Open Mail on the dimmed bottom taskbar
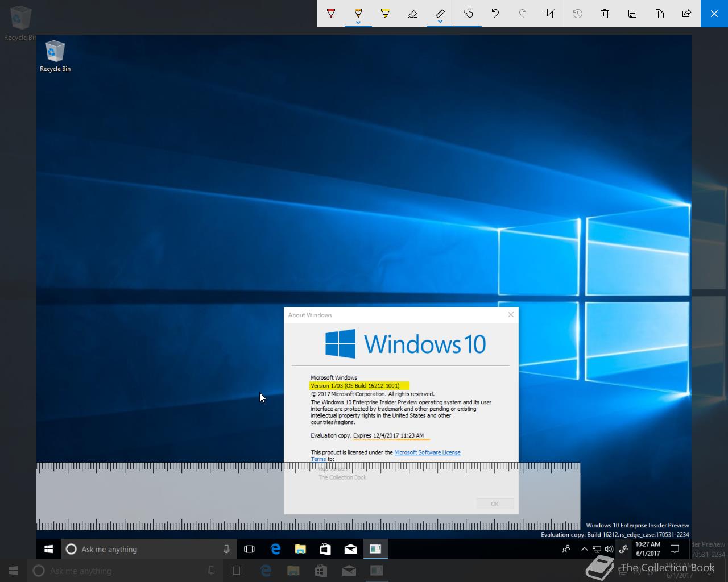 [349, 571]
